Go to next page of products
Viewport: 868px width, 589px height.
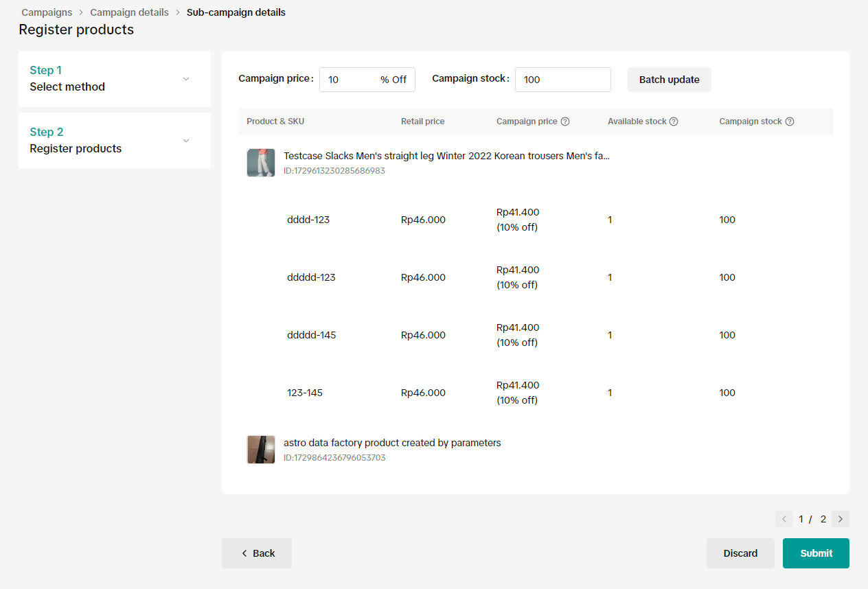click(x=841, y=519)
